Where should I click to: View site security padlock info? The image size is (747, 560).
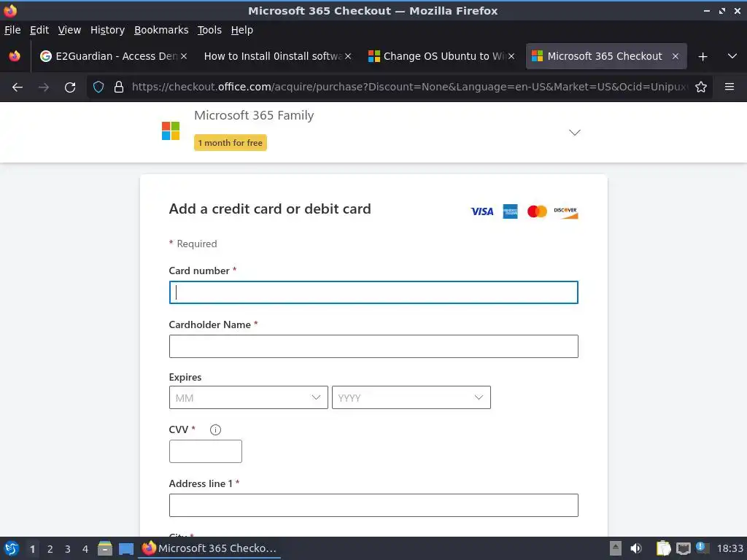119,87
